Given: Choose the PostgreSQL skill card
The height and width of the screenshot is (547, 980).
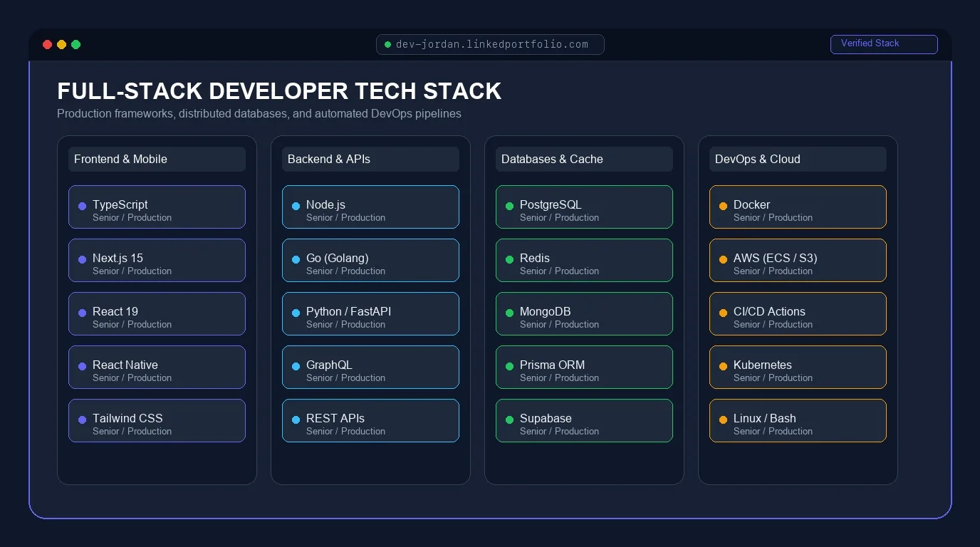Looking at the screenshot, I should pos(584,207).
